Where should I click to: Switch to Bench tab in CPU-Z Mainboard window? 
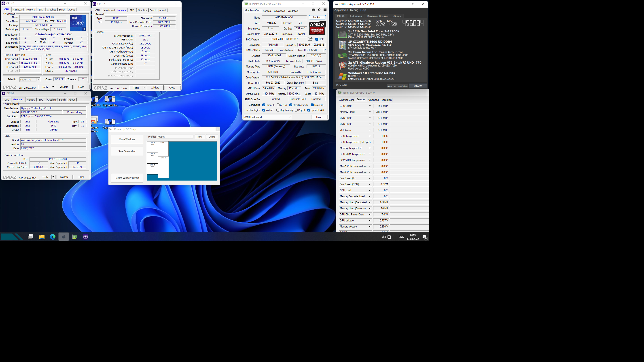point(62,100)
